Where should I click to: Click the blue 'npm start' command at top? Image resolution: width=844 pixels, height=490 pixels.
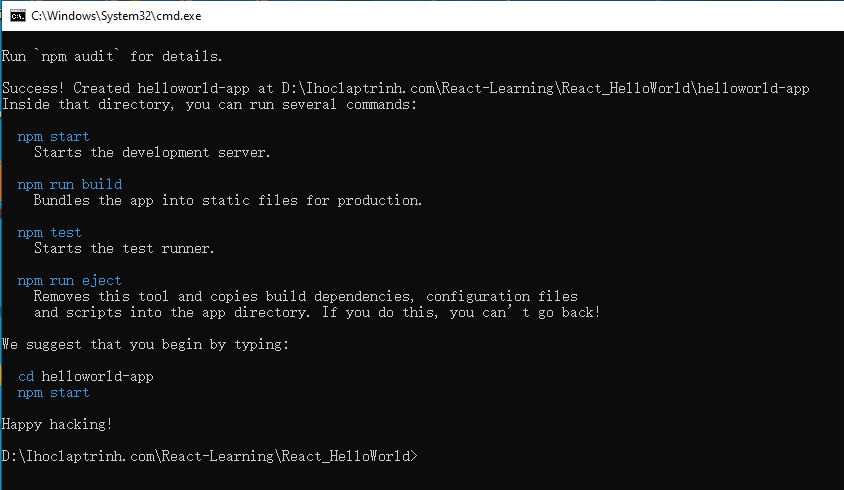[x=53, y=137]
